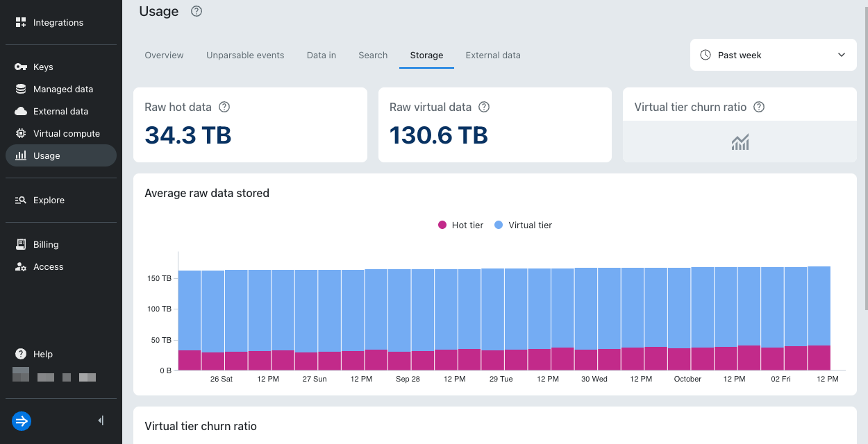This screenshot has width=868, height=444.
Task: Open Integrations in the sidebar
Action: [x=61, y=22]
